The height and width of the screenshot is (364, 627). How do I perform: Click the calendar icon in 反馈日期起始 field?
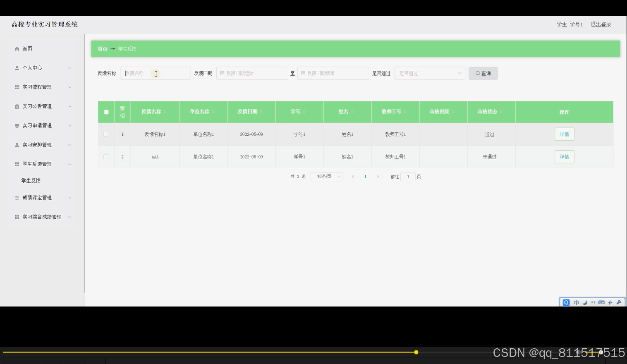[222, 73]
